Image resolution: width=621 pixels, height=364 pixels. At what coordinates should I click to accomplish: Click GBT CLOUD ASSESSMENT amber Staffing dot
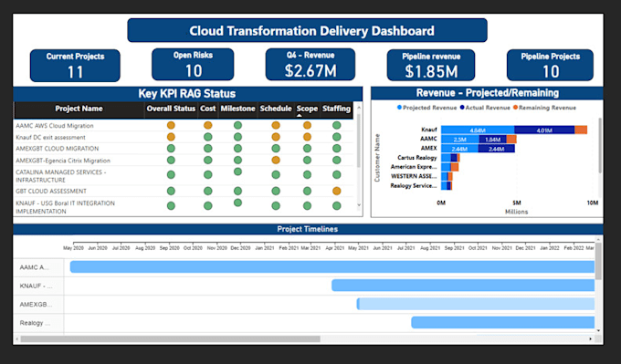(337, 191)
